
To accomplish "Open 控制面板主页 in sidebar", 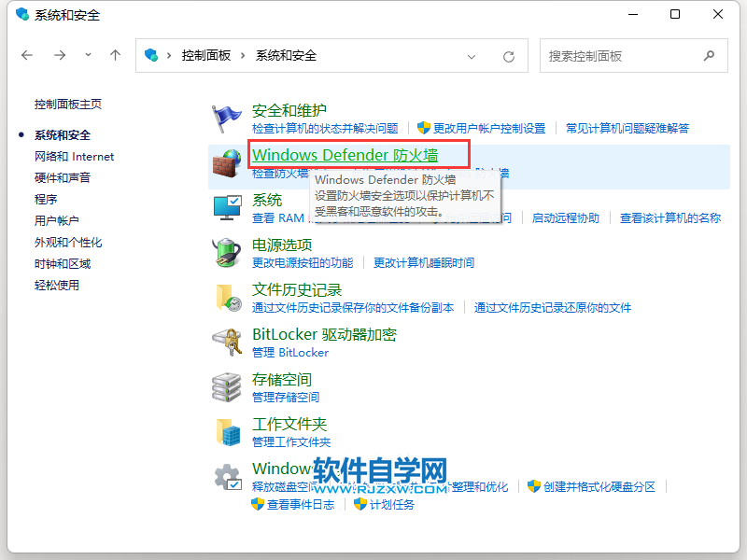I will [68, 105].
